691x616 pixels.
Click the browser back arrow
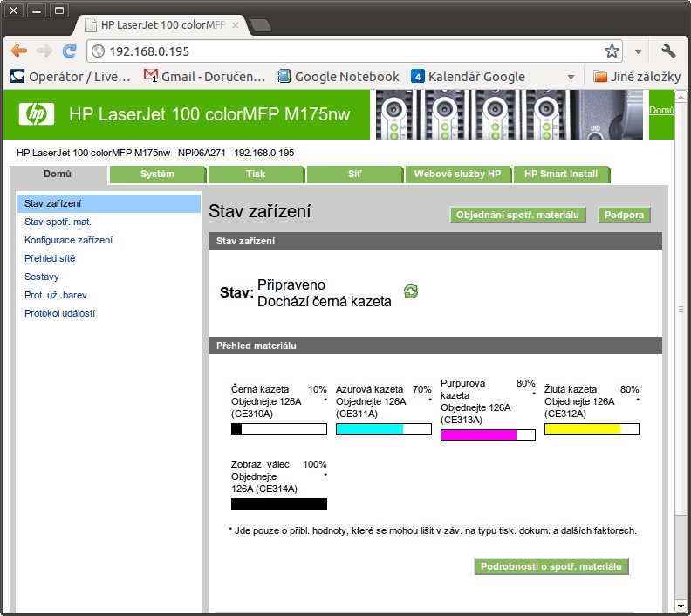point(19,51)
